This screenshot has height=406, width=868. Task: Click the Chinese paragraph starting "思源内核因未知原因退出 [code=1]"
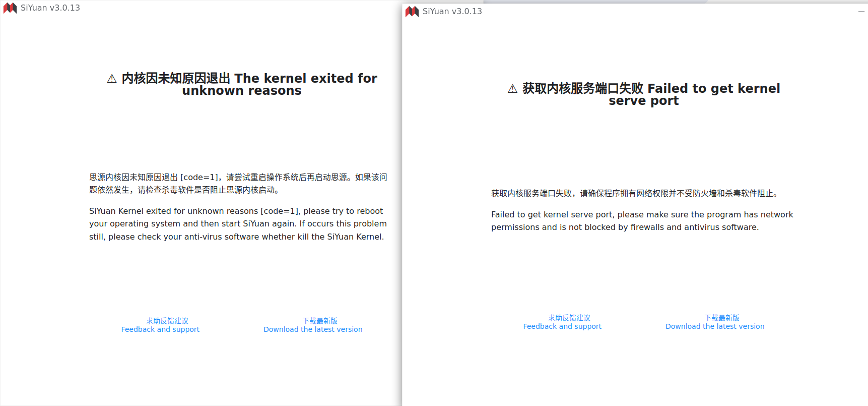tap(238, 184)
